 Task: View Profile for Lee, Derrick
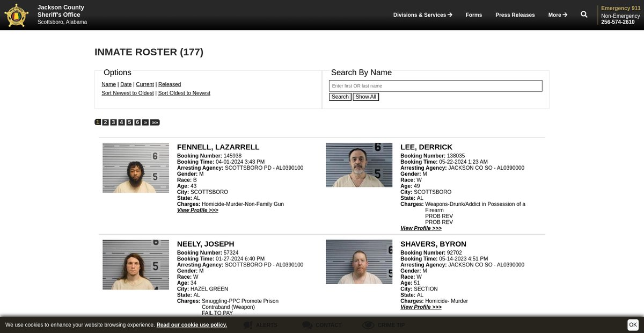click(421, 228)
